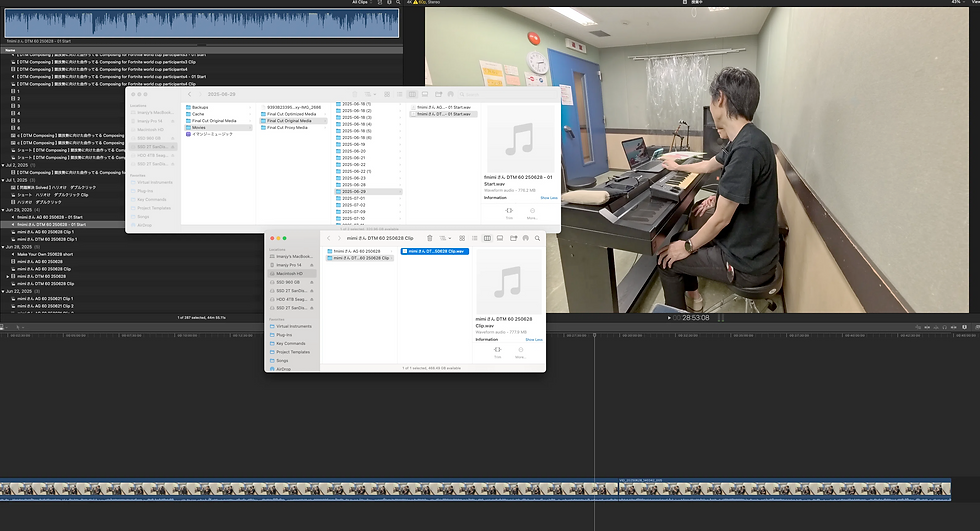Select 2025-07-01 folder in rear Finder
This screenshot has height=531, width=980.
tap(369, 198)
